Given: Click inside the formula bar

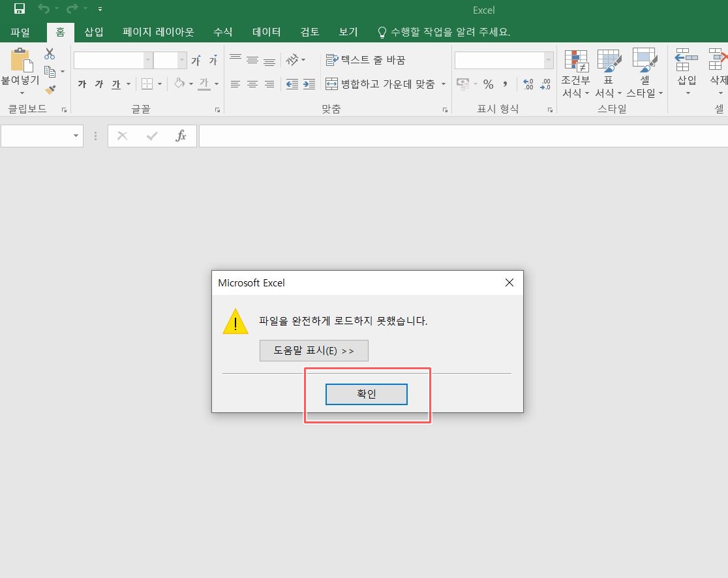Looking at the screenshot, I should pos(463,136).
